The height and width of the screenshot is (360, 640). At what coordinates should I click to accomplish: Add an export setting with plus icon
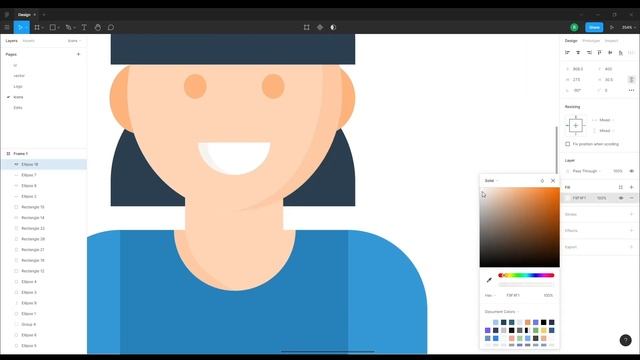coord(631,247)
